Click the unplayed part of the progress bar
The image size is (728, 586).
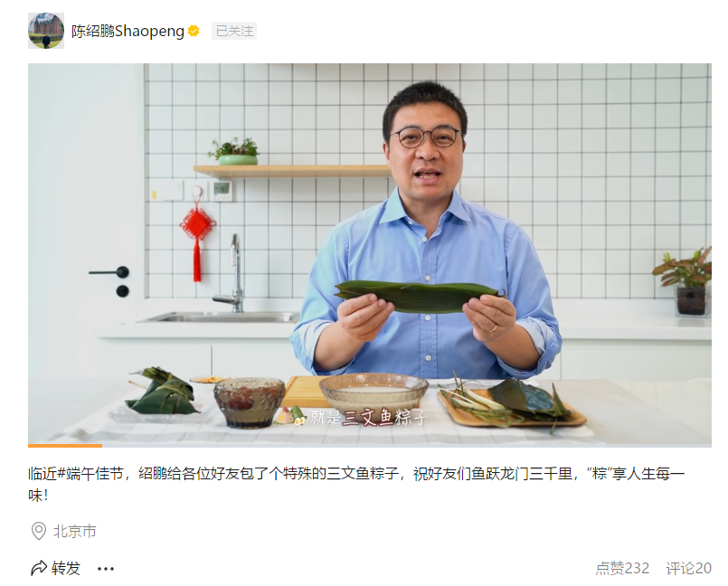[x=407, y=445]
